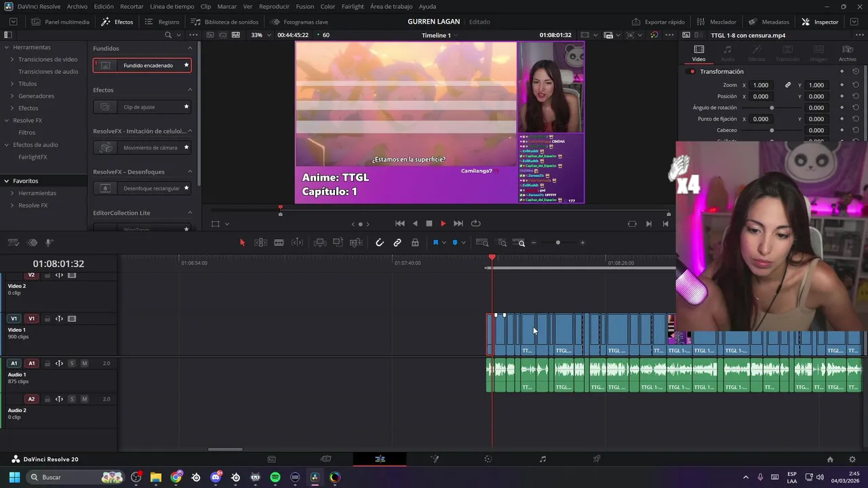
Task: Open the Fairlight menu
Action: [x=353, y=6]
